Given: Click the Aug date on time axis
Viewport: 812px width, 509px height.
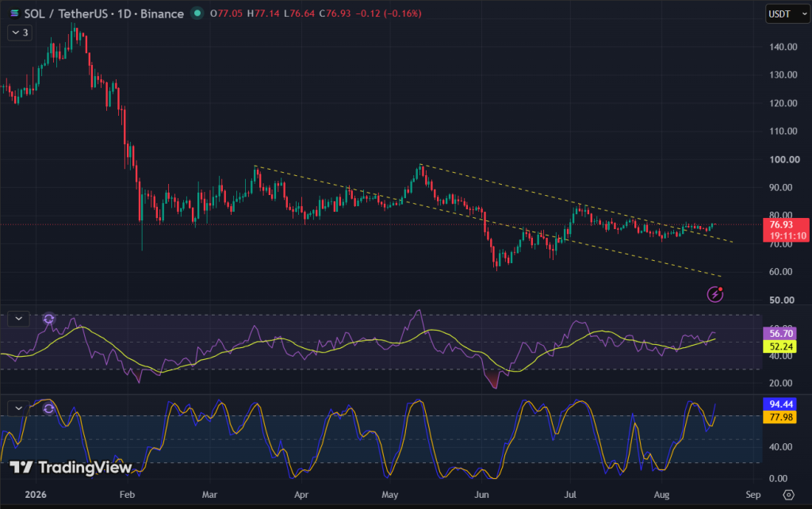Looking at the screenshot, I should (661, 495).
